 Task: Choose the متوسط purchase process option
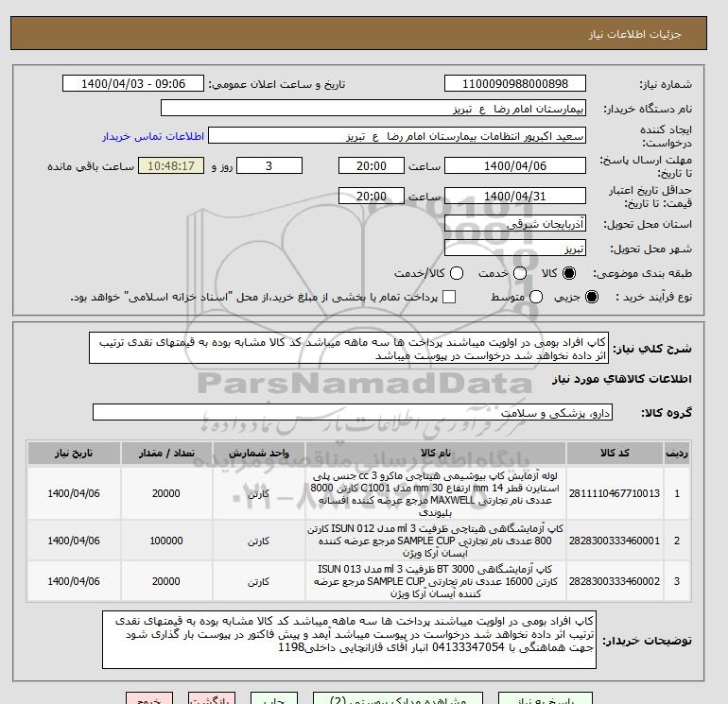(x=536, y=297)
